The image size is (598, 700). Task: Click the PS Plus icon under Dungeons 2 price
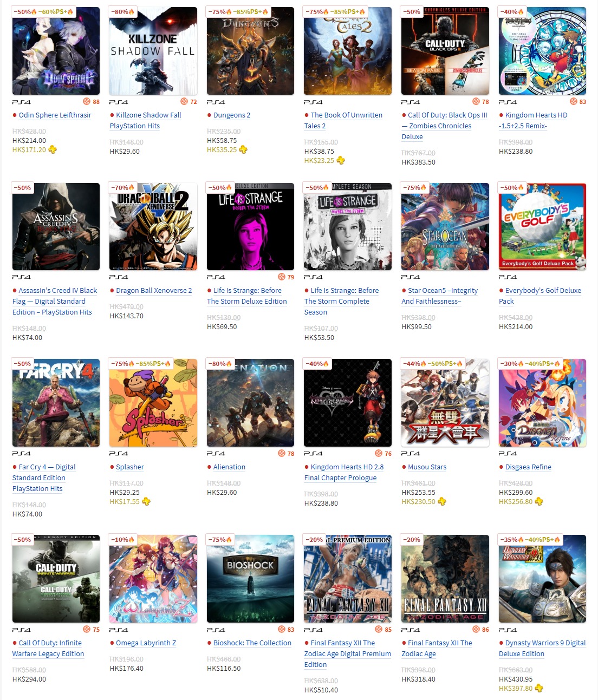[x=243, y=149]
